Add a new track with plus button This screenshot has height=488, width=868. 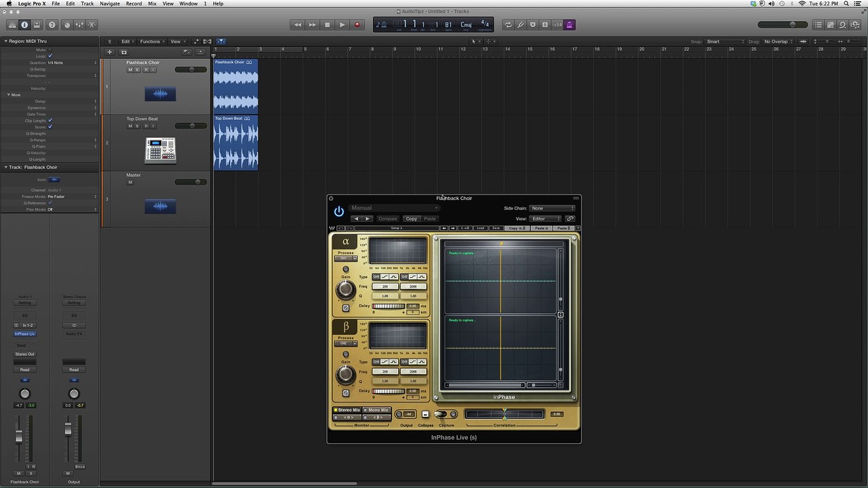[109, 52]
